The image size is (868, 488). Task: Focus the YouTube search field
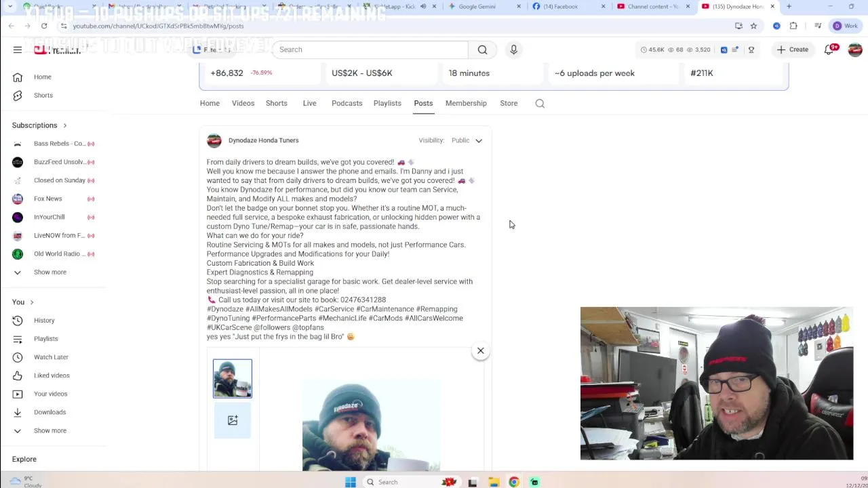coord(370,49)
